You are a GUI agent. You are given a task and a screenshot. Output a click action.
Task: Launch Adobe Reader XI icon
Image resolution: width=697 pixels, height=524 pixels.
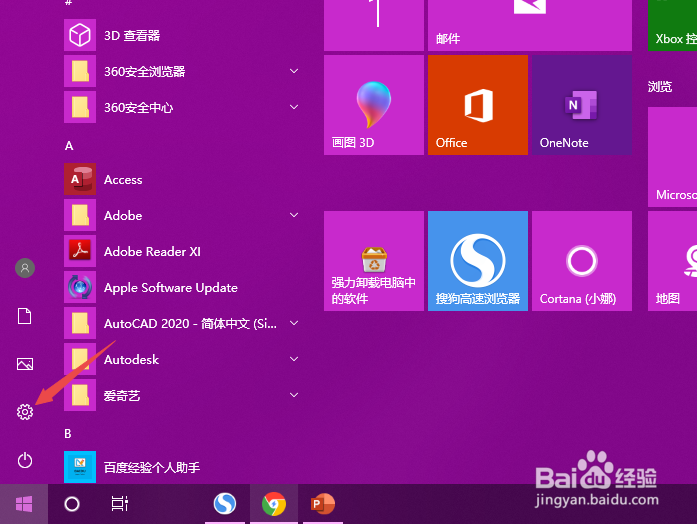(x=80, y=251)
